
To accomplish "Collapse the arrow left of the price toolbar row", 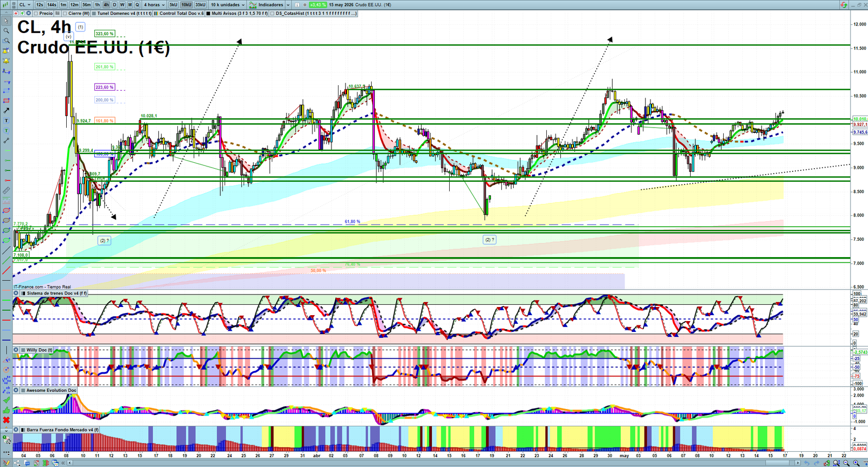I will pos(6,13).
